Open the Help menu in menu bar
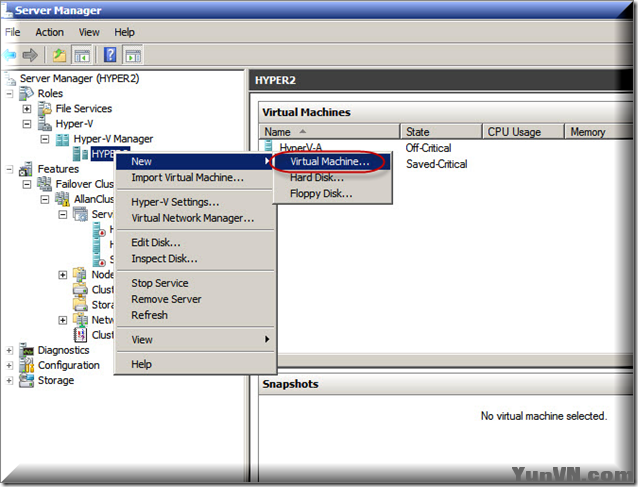The width and height of the screenshot is (638, 487). [x=124, y=32]
